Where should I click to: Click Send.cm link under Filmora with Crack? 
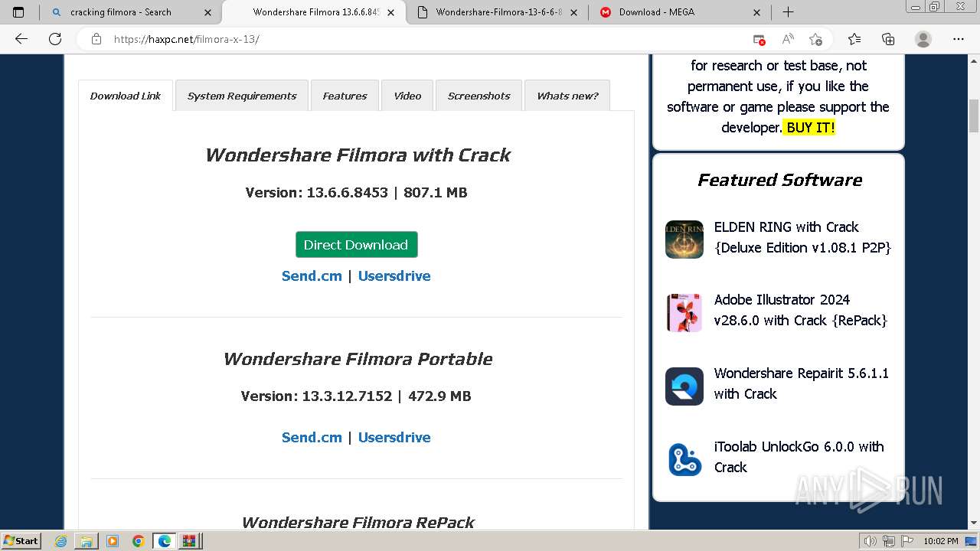312,276
